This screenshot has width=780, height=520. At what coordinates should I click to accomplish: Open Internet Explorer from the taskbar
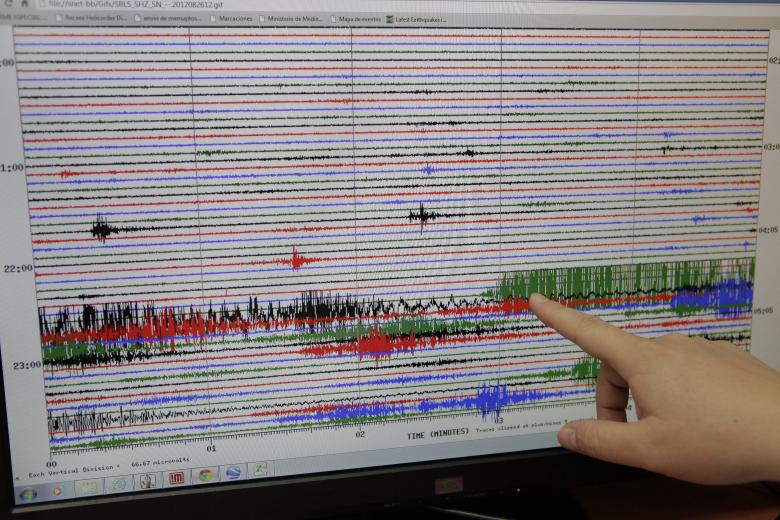[x=119, y=484]
